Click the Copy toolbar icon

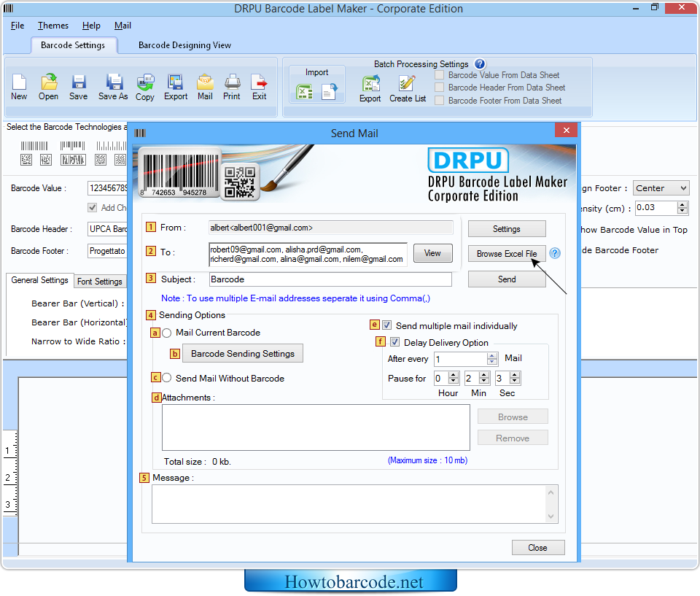click(x=145, y=87)
